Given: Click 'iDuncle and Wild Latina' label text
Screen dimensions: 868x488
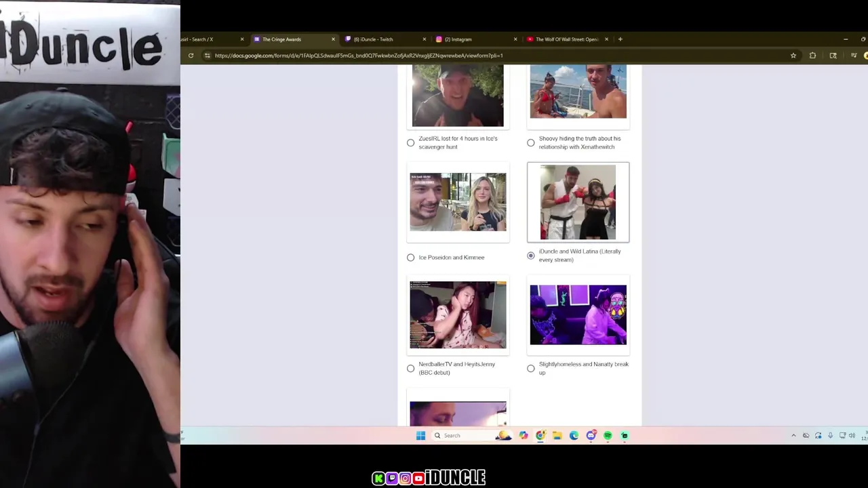Looking at the screenshot, I should [x=580, y=256].
